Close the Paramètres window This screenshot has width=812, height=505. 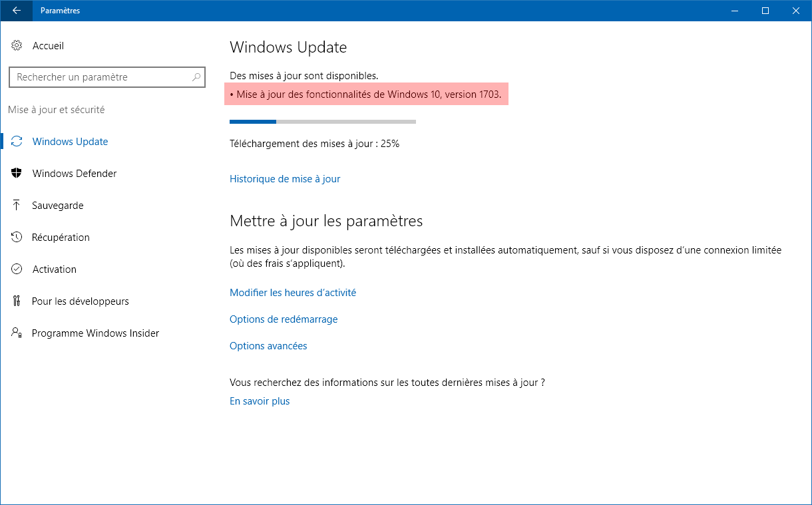[796, 11]
